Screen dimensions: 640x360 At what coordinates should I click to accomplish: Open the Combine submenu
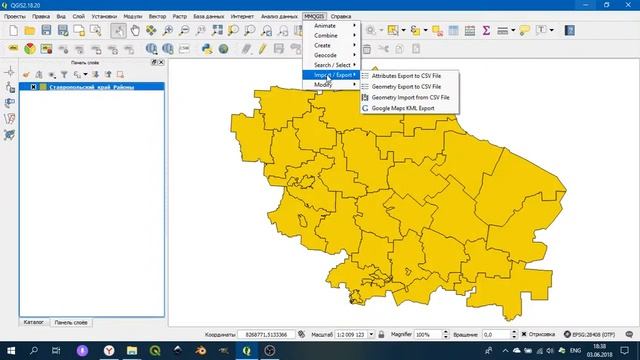coord(331,36)
